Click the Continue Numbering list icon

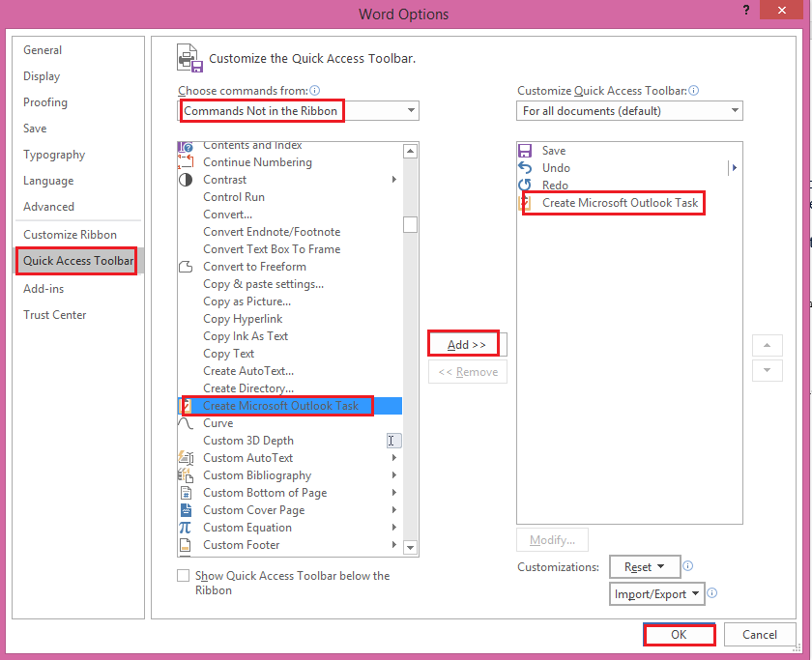coord(186,162)
